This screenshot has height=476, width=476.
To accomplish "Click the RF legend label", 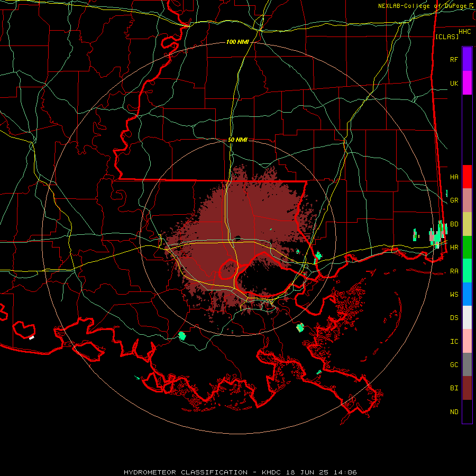I will (454, 59).
